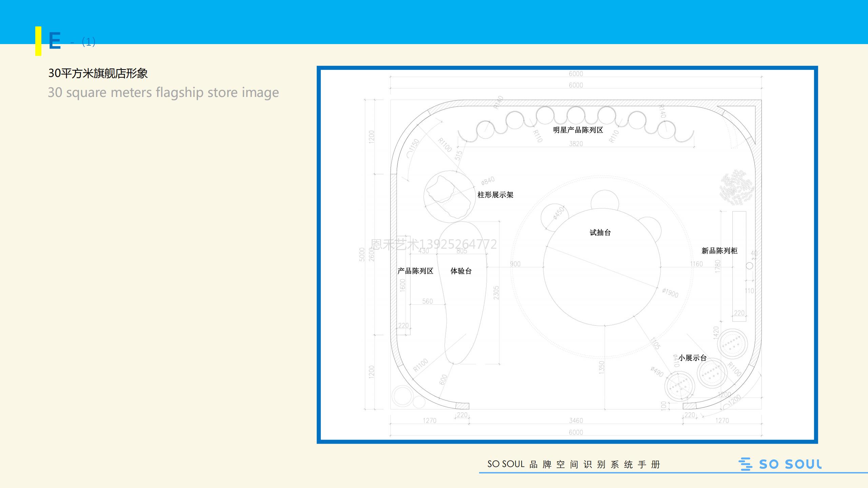868x488 pixels.
Task: Click the "1105" diagonal dimension
Action: coord(655,344)
